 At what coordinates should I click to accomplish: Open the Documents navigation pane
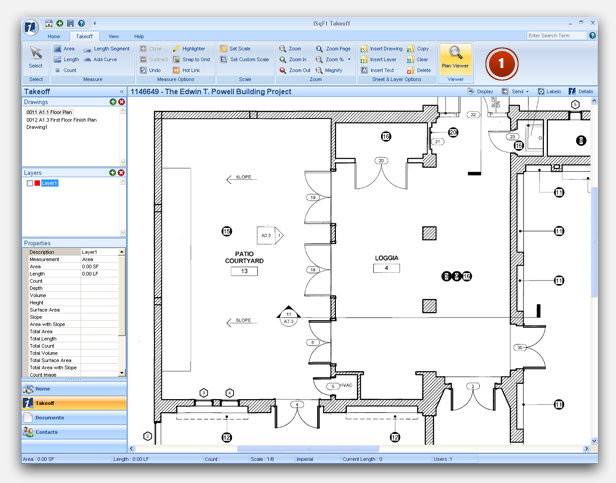[x=74, y=418]
